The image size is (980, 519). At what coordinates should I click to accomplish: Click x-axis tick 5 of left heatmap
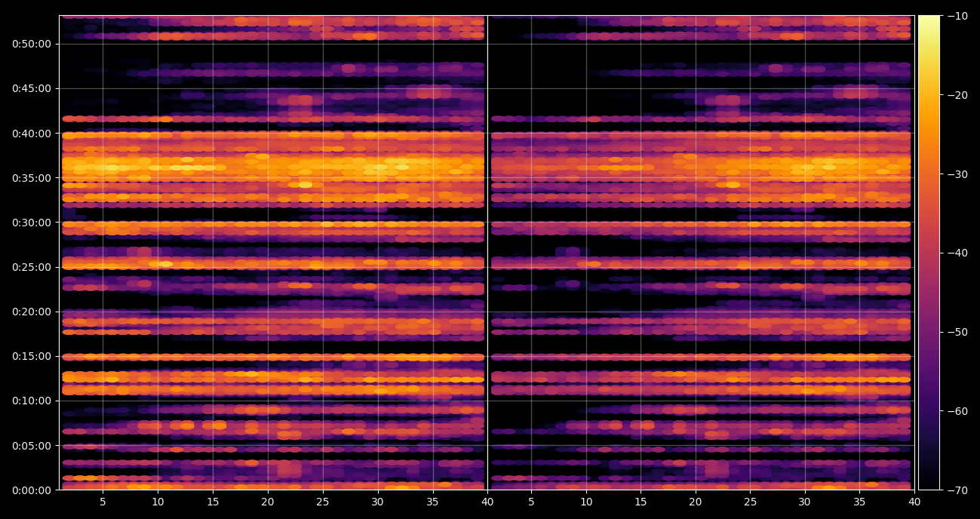coord(103,502)
